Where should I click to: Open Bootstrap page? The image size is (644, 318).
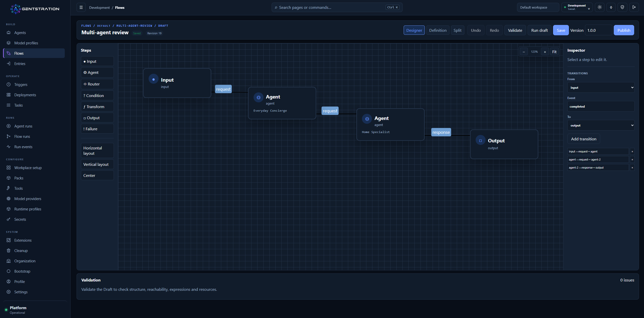pyautogui.click(x=34, y=271)
